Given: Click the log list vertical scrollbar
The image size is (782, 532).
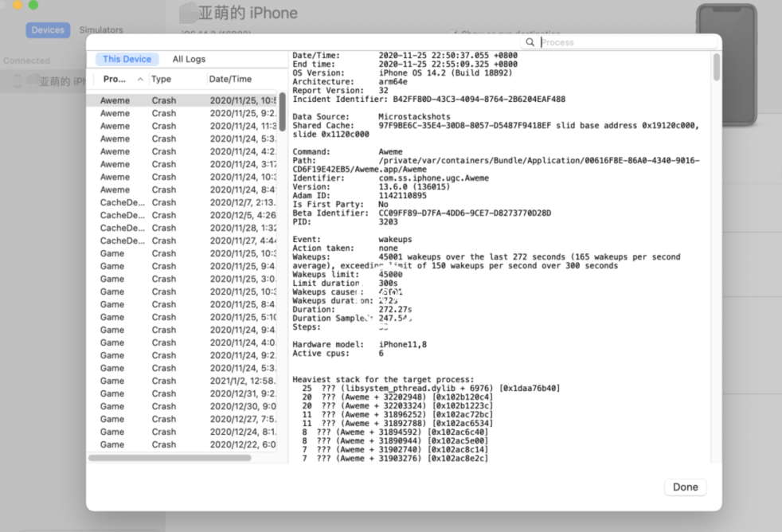Looking at the screenshot, I should click(282, 111).
